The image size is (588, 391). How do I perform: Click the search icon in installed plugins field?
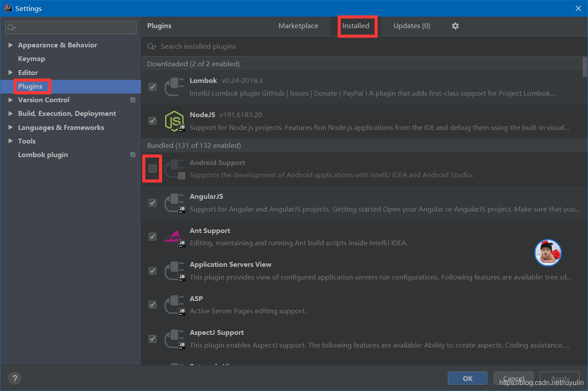[x=152, y=47]
